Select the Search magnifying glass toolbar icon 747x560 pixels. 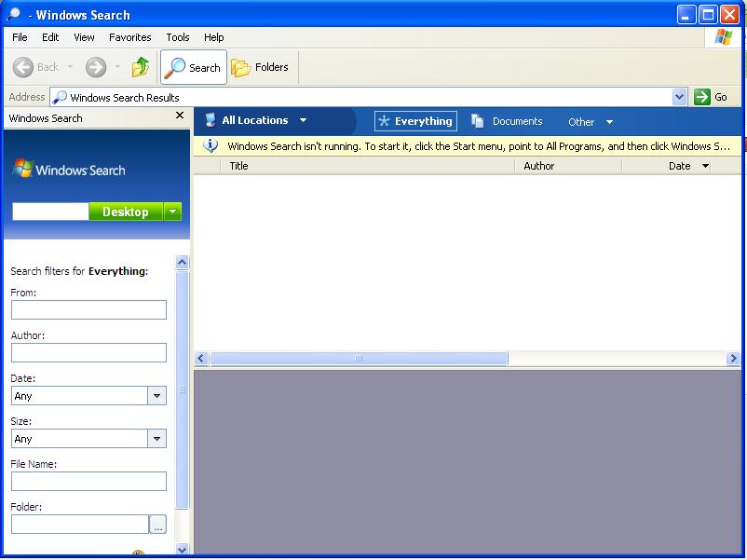pos(178,67)
